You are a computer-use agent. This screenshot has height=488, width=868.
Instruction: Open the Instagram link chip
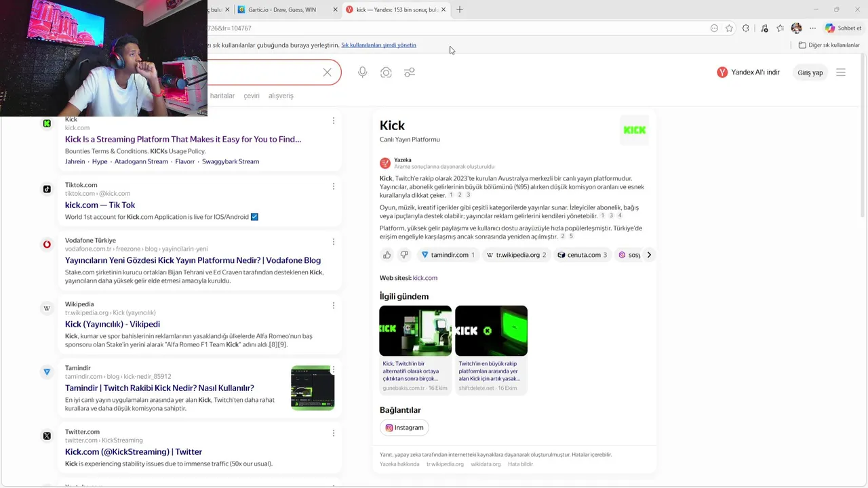click(404, 428)
